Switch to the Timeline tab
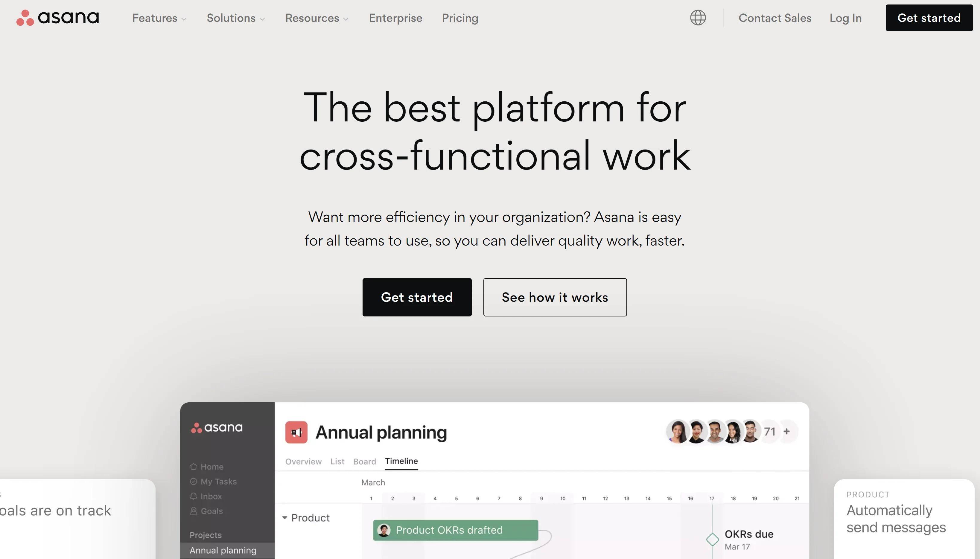Image resolution: width=980 pixels, height=559 pixels. pos(401,461)
